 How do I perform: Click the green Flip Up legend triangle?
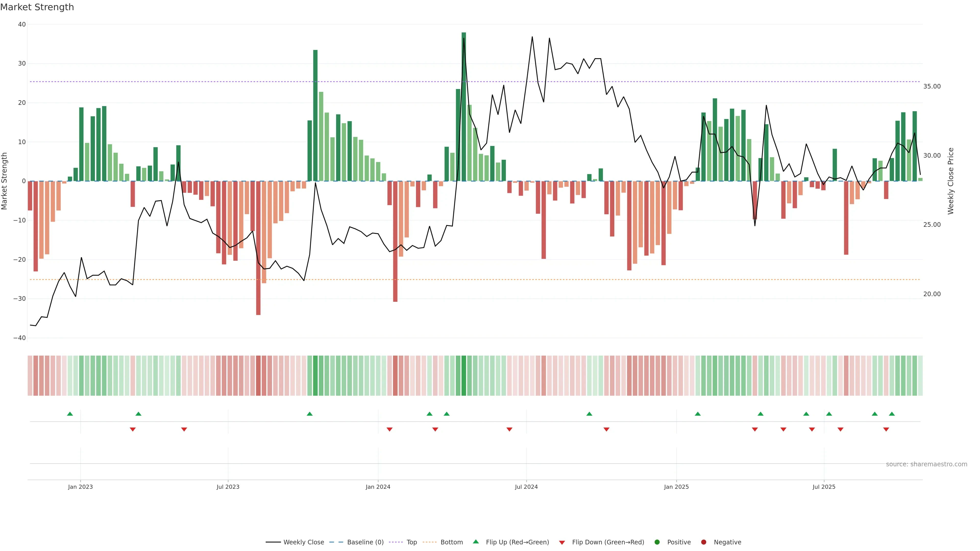(x=475, y=542)
